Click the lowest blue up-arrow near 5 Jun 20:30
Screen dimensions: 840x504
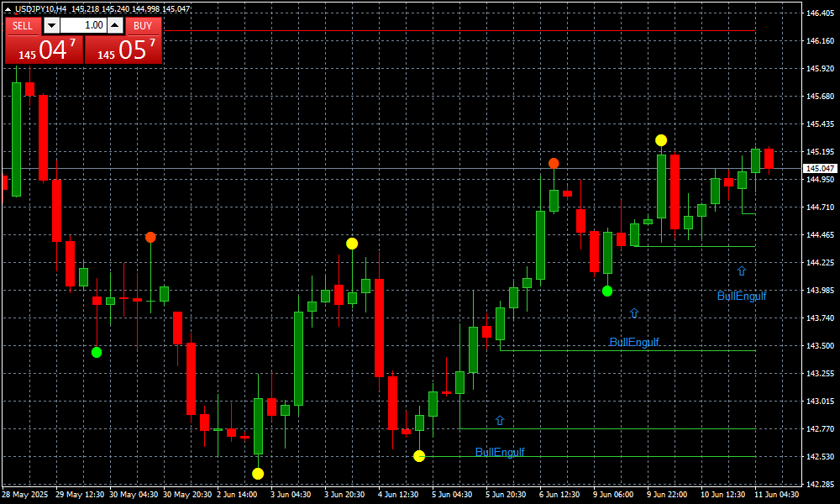500,420
